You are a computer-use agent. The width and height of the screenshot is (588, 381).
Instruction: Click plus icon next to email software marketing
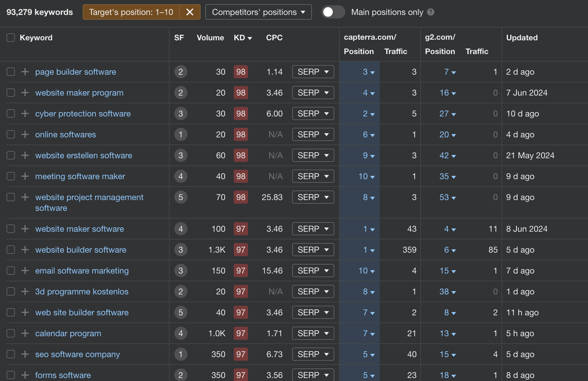click(25, 271)
